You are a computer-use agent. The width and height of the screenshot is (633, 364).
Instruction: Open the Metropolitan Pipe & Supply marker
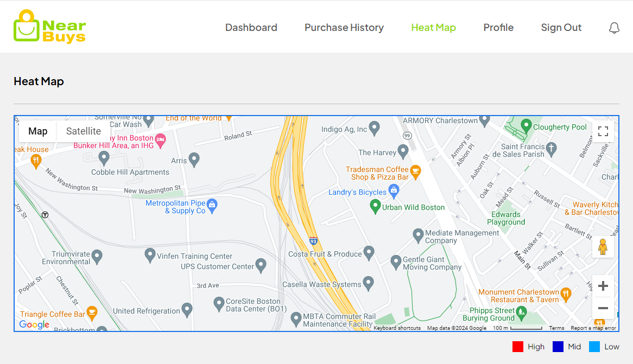click(x=212, y=205)
